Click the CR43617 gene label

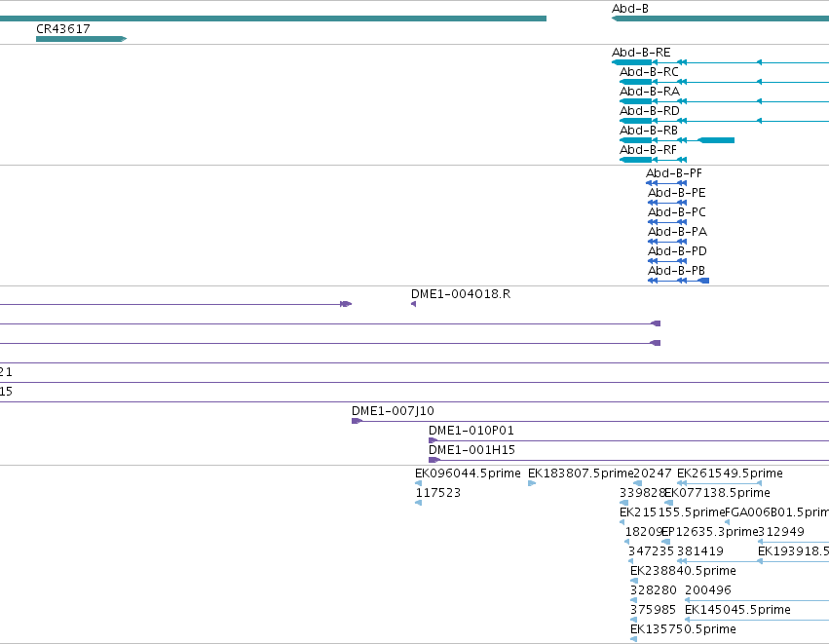point(63,28)
